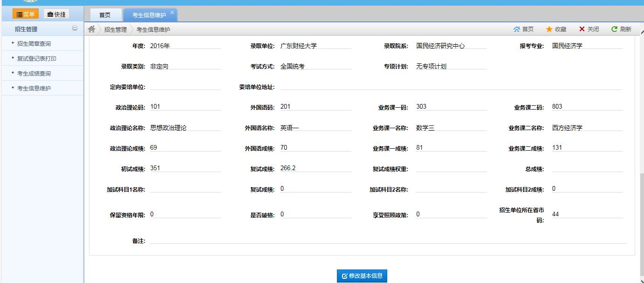Click the 复试成绩权重 field
Screen dimensions: 644x283
point(451,168)
